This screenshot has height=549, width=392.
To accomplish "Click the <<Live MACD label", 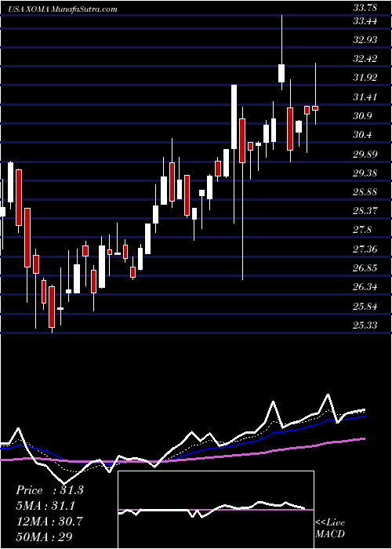I will [x=330, y=529].
